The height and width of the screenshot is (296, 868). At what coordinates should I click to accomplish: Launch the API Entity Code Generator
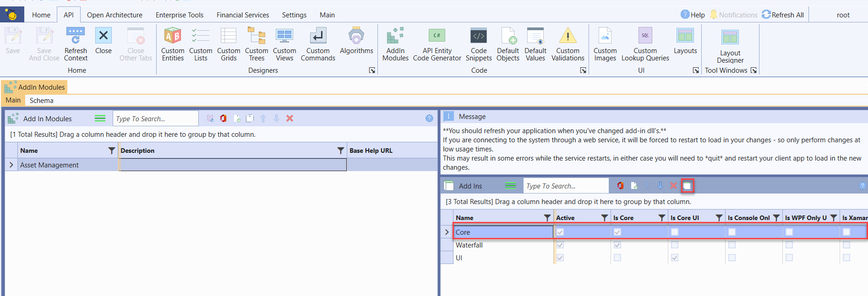(x=437, y=44)
